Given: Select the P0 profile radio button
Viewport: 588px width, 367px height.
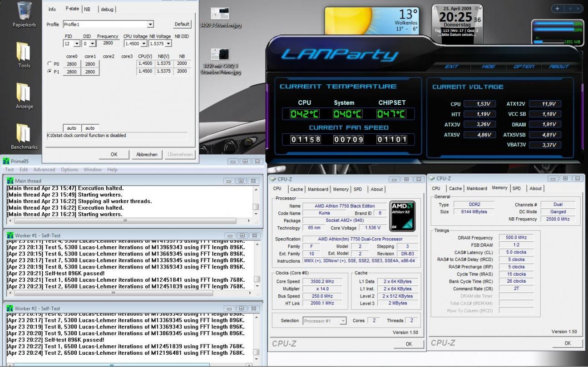Looking at the screenshot, I should (x=50, y=64).
